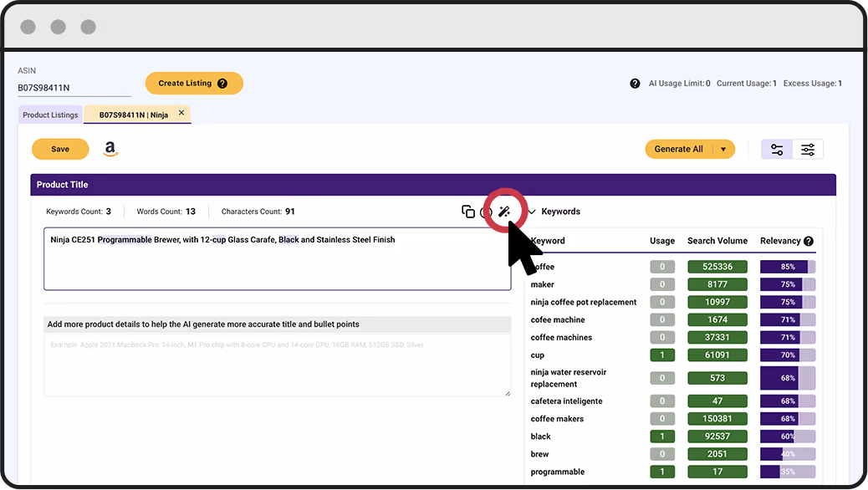Click the Generate All button

tap(679, 149)
